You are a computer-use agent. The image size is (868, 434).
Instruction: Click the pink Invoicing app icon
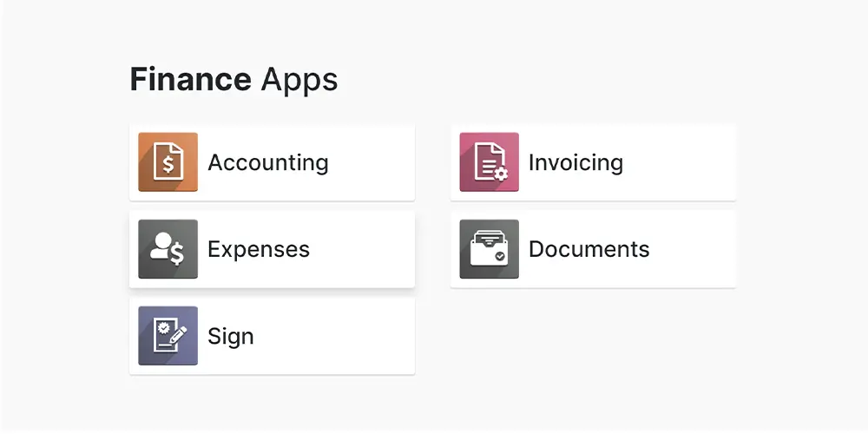(489, 162)
